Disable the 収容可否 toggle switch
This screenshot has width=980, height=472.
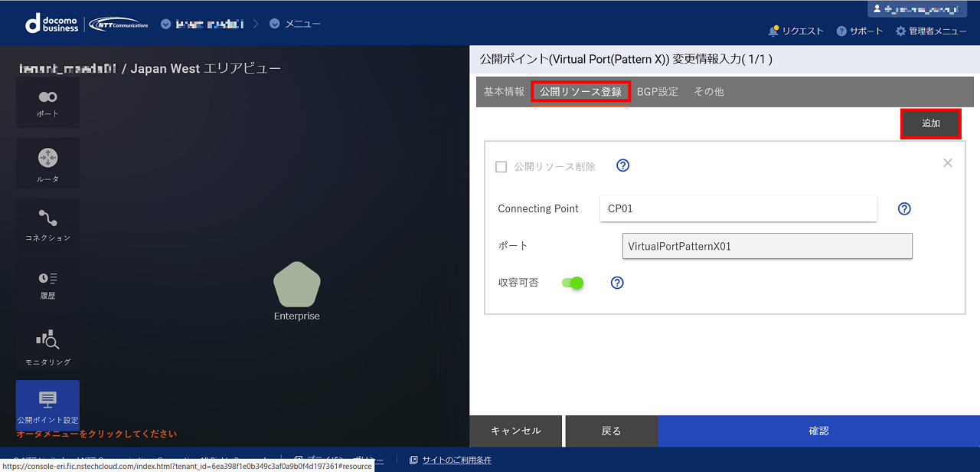coord(573,283)
